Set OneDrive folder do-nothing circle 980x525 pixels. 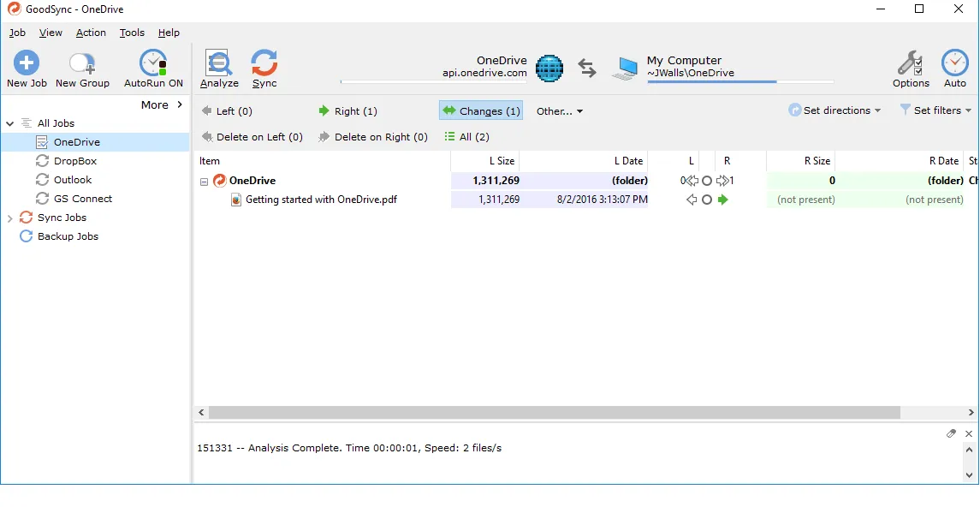pyautogui.click(x=707, y=180)
